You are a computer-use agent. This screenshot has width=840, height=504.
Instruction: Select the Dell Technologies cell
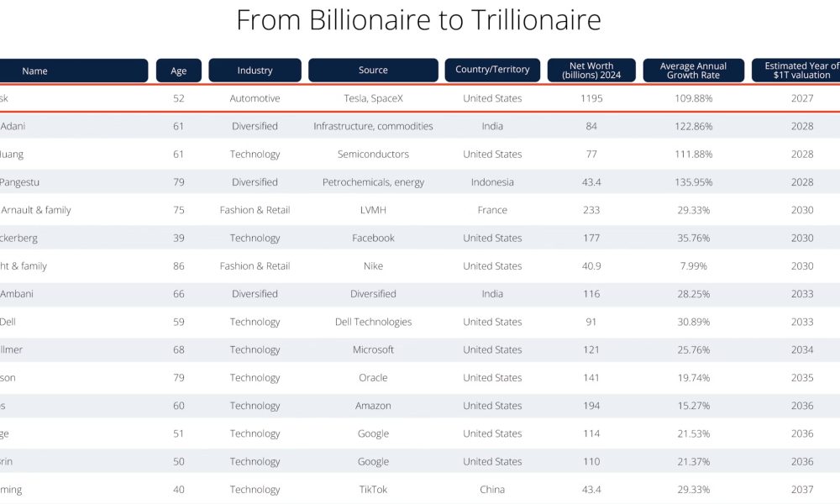pyautogui.click(x=374, y=322)
